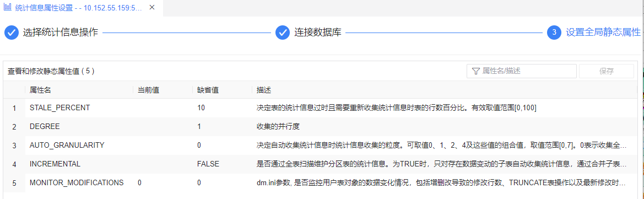Open 设置全局静态属性 step label
The width and height of the screenshot is (644, 199).
(x=603, y=33)
